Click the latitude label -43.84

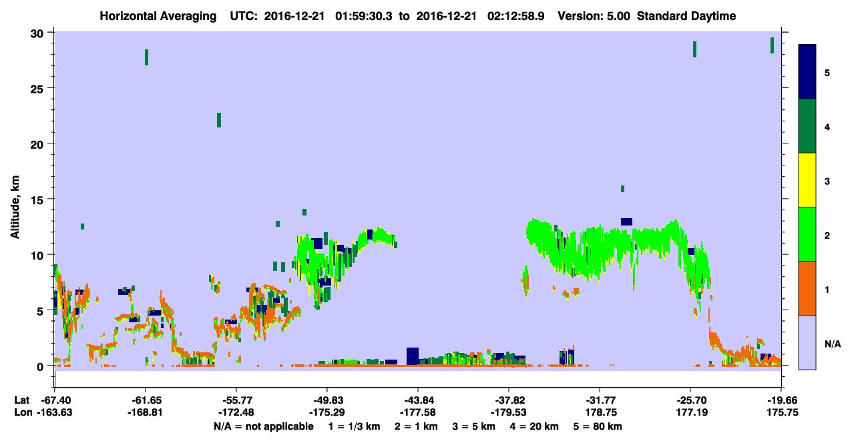click(x=418, y=400)
